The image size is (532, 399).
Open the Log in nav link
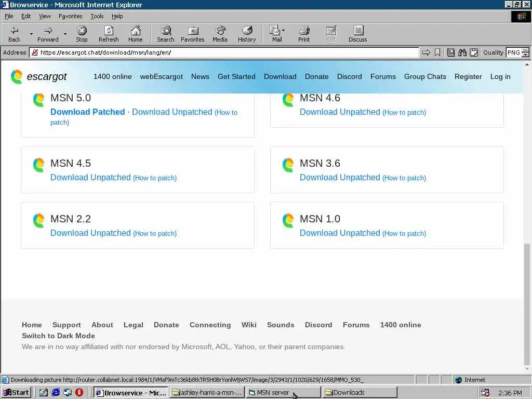click(x=500, y=77)
